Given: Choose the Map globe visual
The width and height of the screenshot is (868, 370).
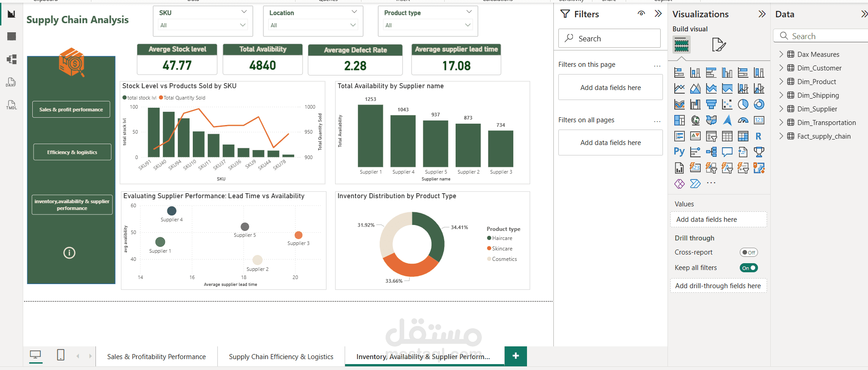Looking at the screenshot, I should tap(695, 120).
